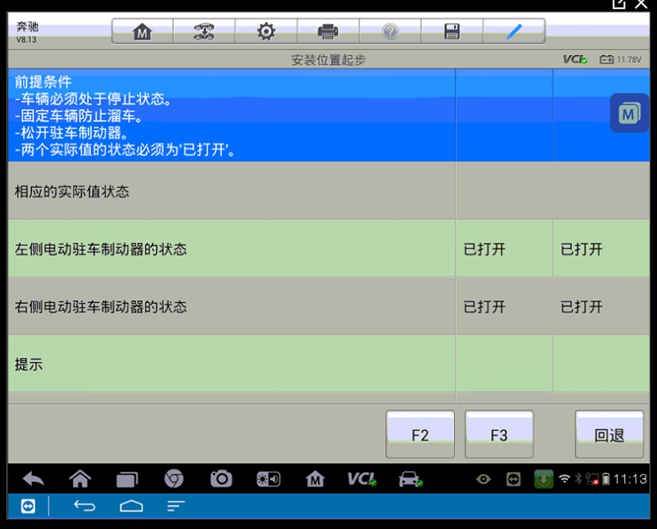
Task: Click second 已打开 value for right brake
Action: click(x=582, y=307)
